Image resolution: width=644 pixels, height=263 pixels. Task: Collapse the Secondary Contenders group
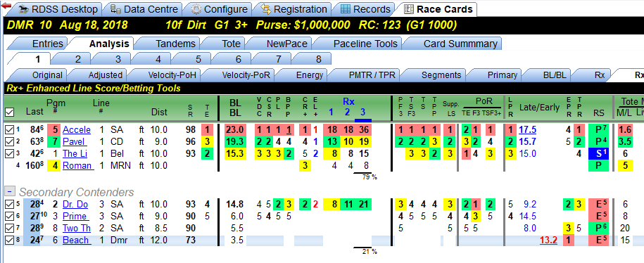tap(11, 191)
